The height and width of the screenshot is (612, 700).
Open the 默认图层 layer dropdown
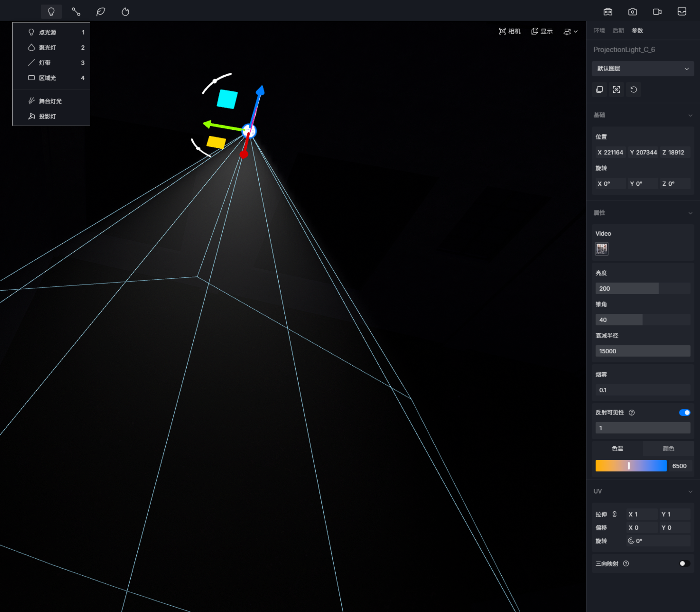(643, 69)
